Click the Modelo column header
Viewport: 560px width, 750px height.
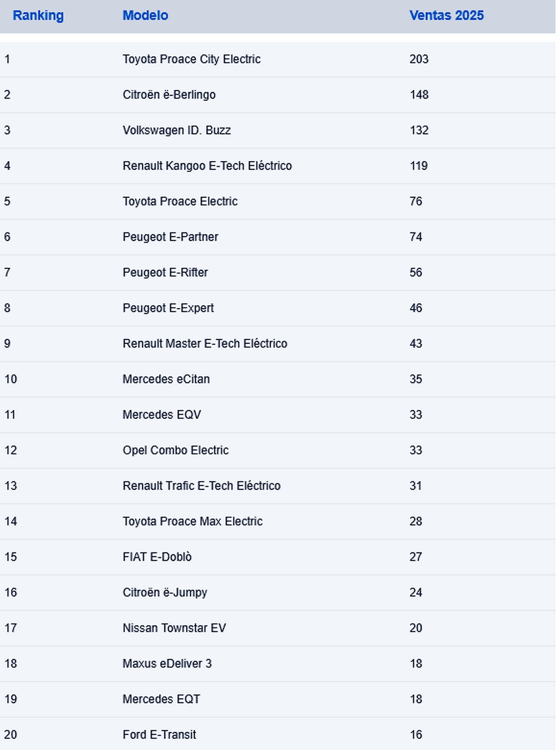[x=145, y=15]
